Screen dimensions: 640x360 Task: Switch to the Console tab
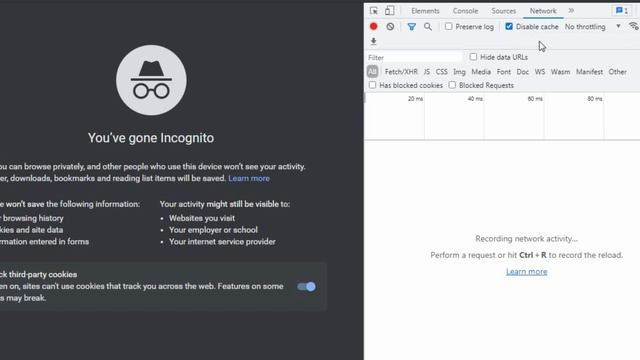(x=465, y=11)
